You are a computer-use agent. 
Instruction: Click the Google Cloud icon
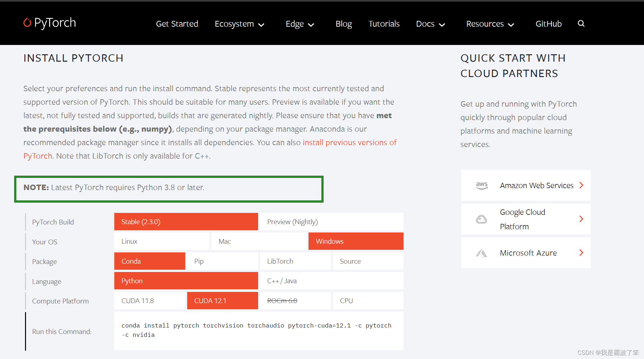pos(481,219)
